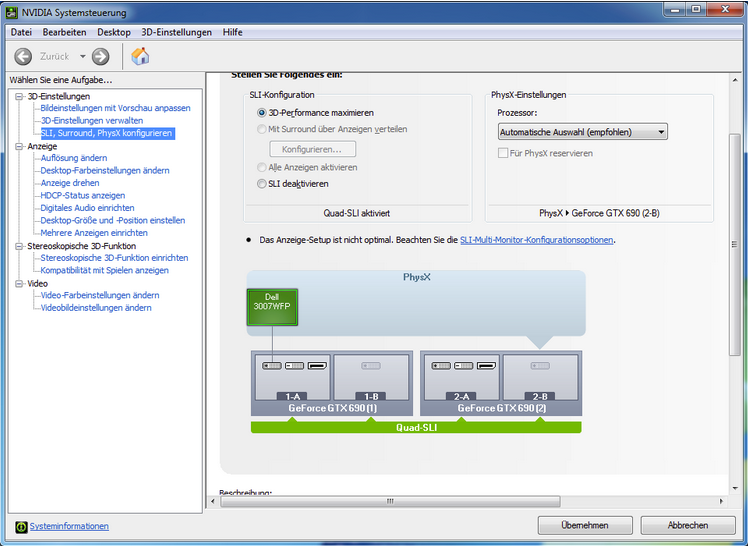The width and height of the screenshot is (748, 546).
Task: Click the 'GeForce GTX 690 (1)' label
Action: 332,408
